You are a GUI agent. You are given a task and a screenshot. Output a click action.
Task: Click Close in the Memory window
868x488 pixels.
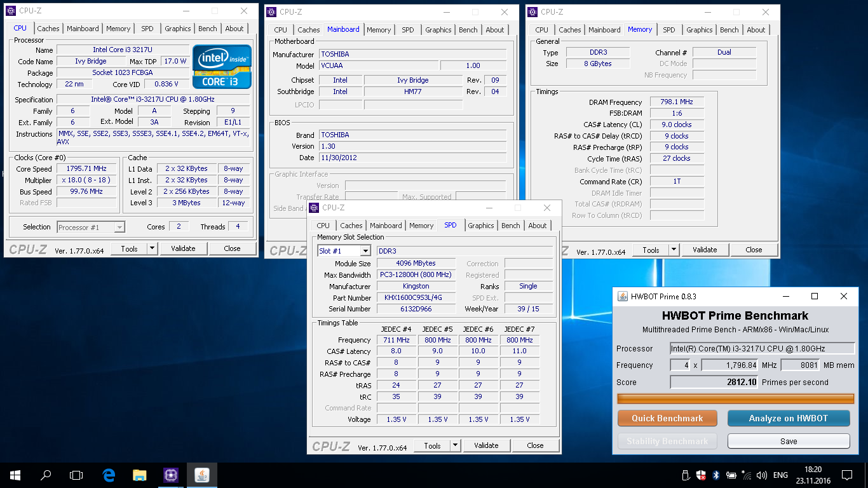tap(754, 250)
